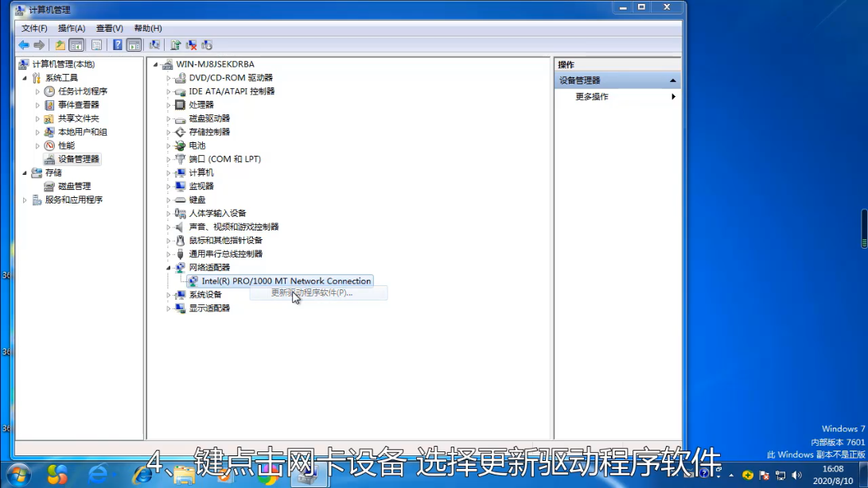Select 共享文件夹 item
This screenshot has height=488, width=868.
[x=79, y=118]
